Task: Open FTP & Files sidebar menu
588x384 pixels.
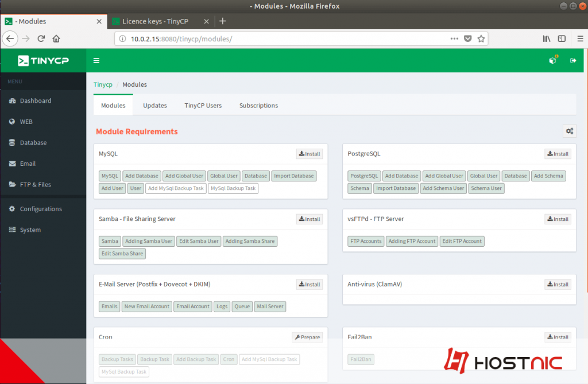Action: pyautogui.click(x=35, y=184)
